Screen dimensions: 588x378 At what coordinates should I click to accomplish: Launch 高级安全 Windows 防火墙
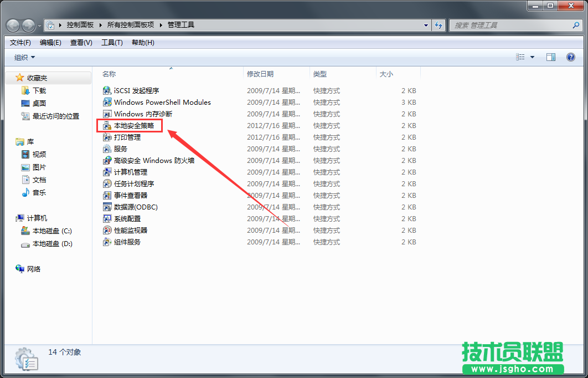tap(146, 160)
